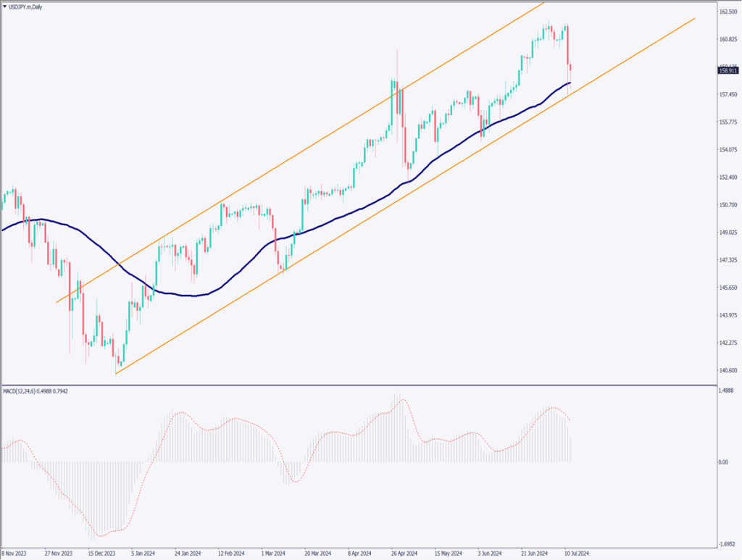
Task: Select the 8 Nov 2023 date label
Action: (16, 553)
